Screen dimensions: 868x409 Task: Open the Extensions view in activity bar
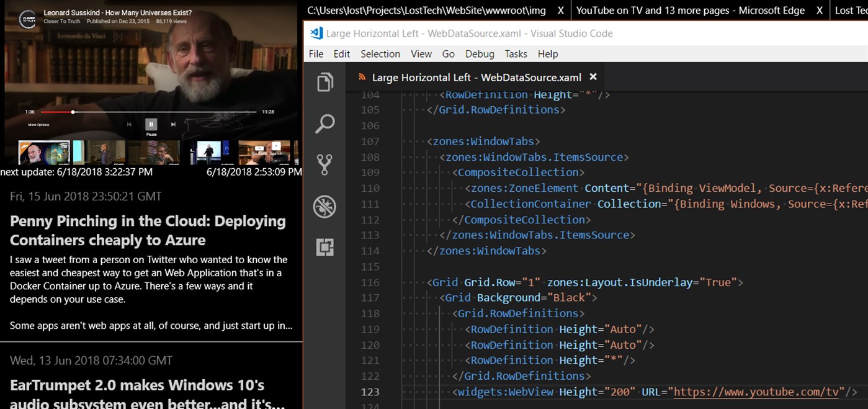click(325, 247)
